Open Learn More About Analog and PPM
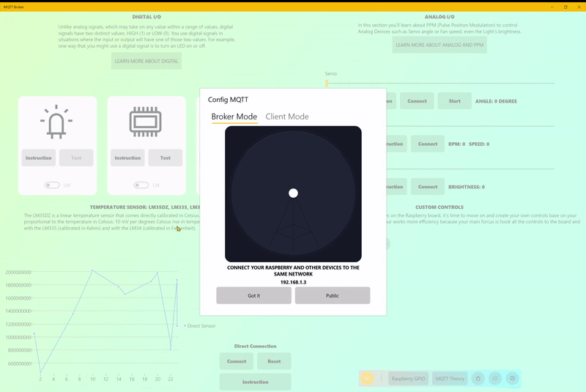This screenshot has height=392, width=586. coord(439,45)
